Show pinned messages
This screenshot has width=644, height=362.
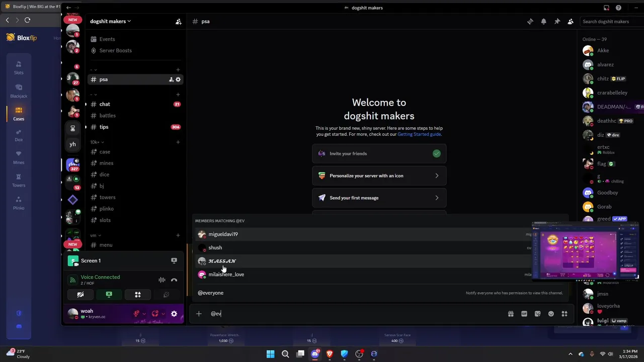coord(557,22)
